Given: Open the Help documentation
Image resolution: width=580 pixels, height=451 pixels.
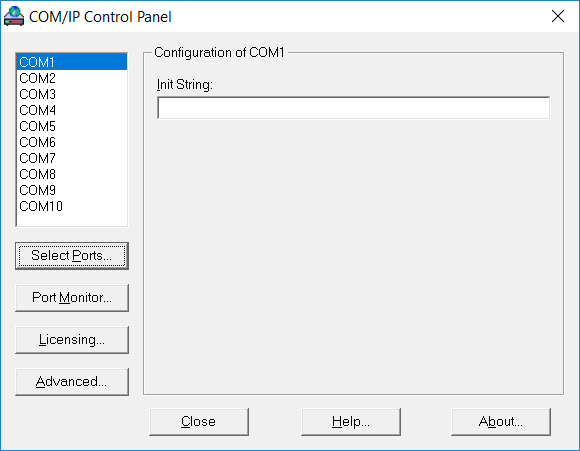Looking at the screenshot, I should pyautogui.click(x=351, y=422).
